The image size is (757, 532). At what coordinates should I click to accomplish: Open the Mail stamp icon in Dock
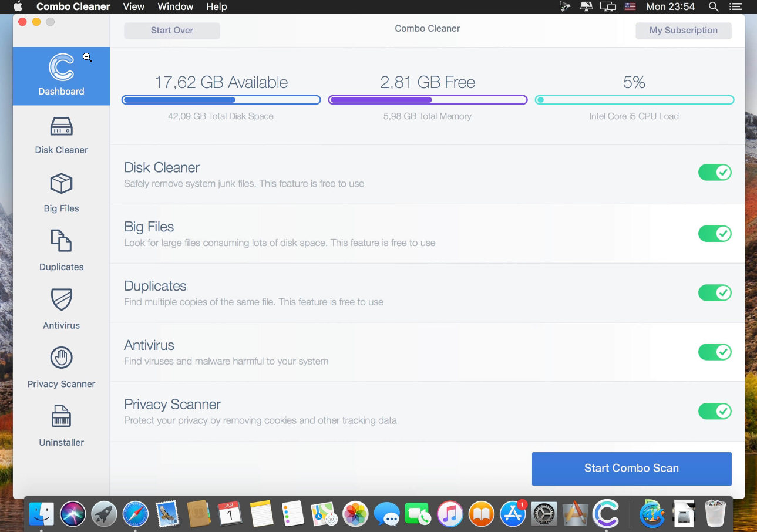[x=167, y=514]
